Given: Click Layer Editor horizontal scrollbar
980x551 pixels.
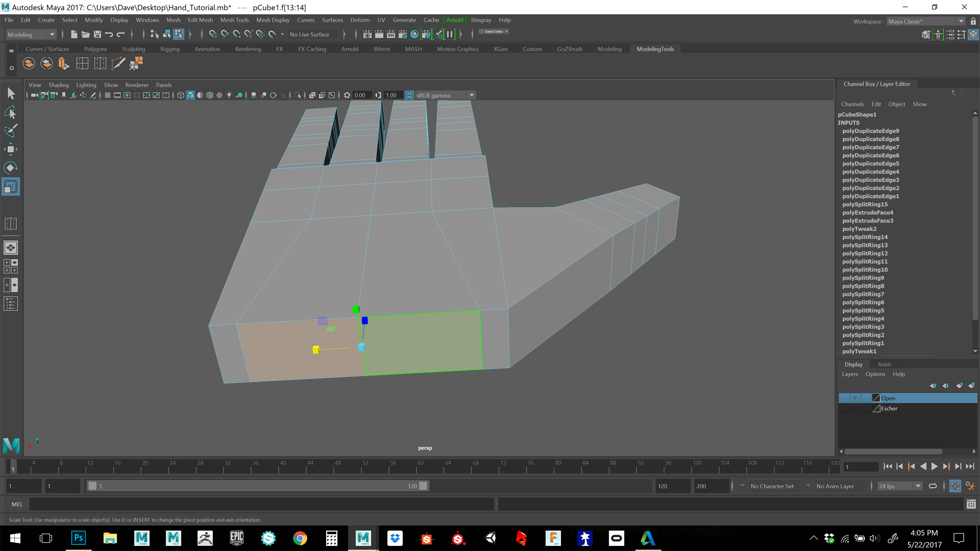Looking at the screenshot, I should (x=894, y=452).
